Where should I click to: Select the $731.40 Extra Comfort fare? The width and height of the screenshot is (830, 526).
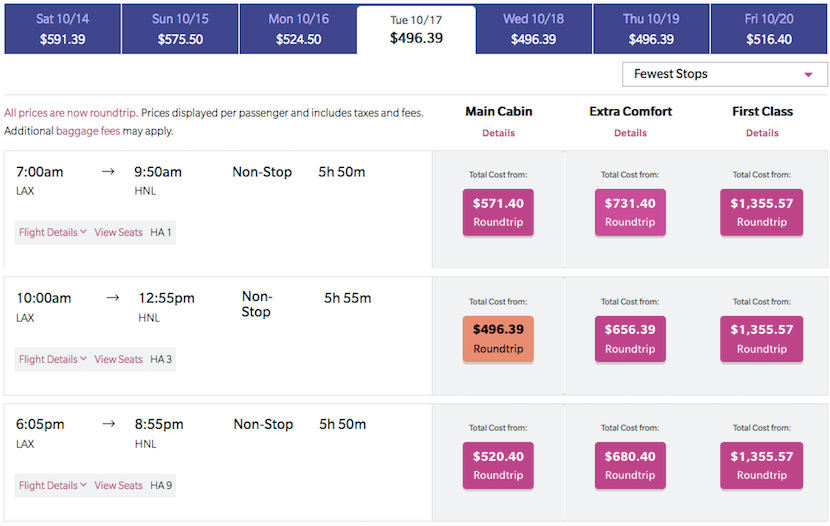(x=630, y=212)
